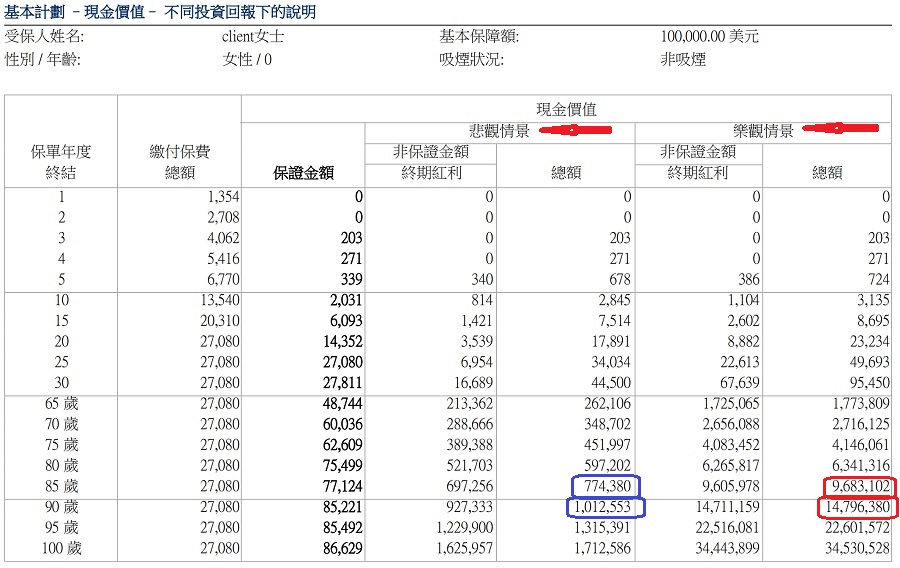Image resolution: width=900 pixels, height=568 pixels.
Task: Click the 保單年度 終結 column header
Action: [x=61, y=162]
